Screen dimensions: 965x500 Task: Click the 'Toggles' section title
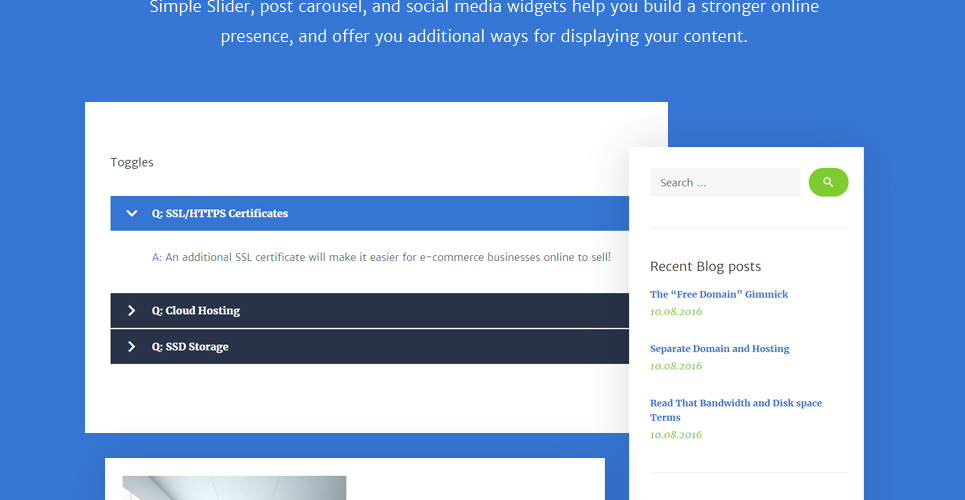[132, 163]
